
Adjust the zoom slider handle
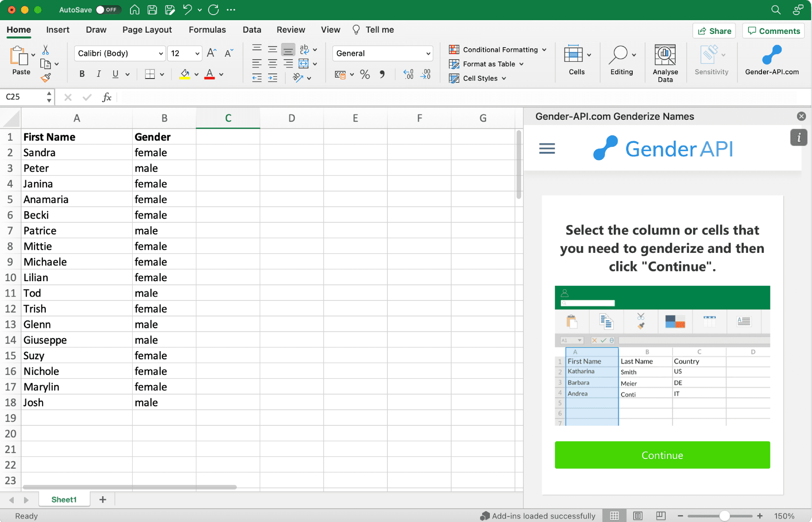coord(724,516)
